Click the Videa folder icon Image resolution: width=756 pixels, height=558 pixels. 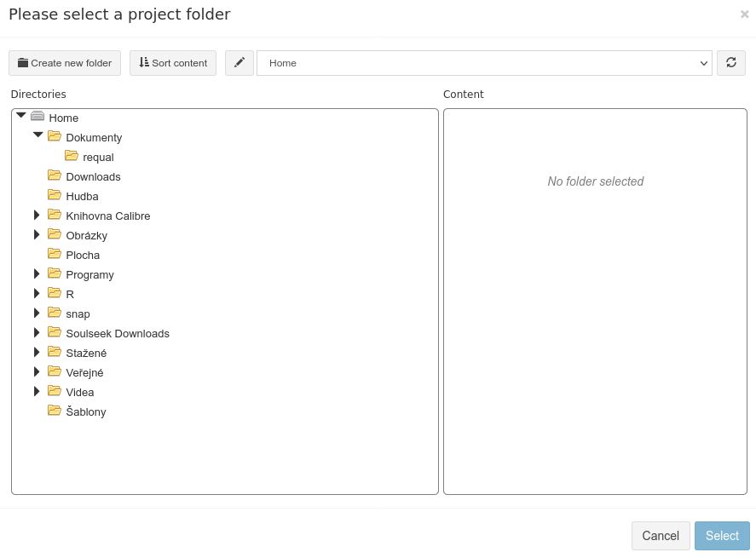click(55, 391)
